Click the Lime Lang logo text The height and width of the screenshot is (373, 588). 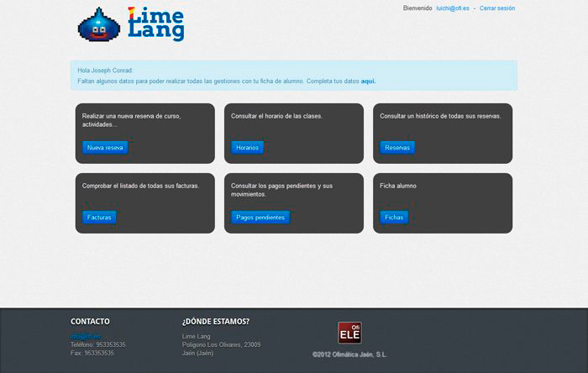pos(156,24)
